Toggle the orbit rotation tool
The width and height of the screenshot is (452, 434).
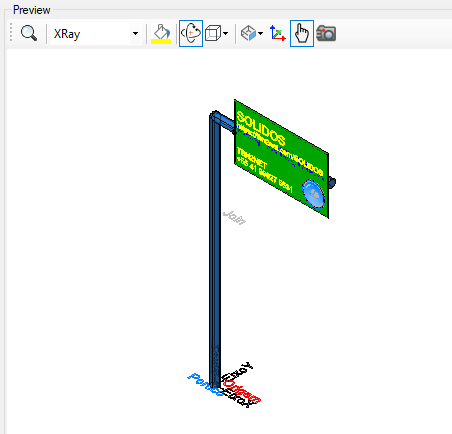pyautogui.click(x=191, y=33)
